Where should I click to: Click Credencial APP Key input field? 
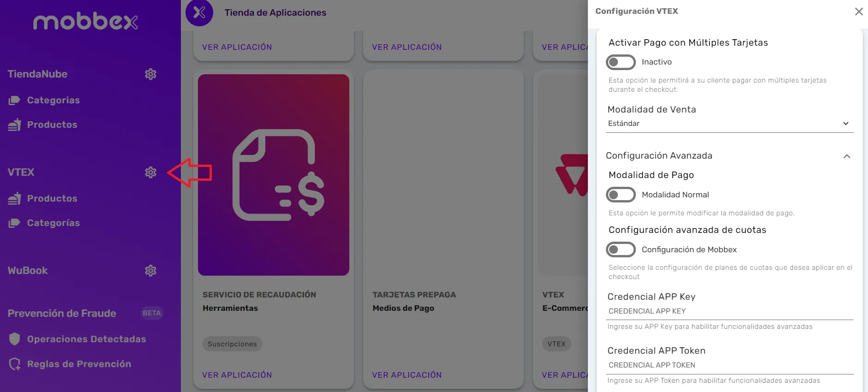tap(730, 311)
